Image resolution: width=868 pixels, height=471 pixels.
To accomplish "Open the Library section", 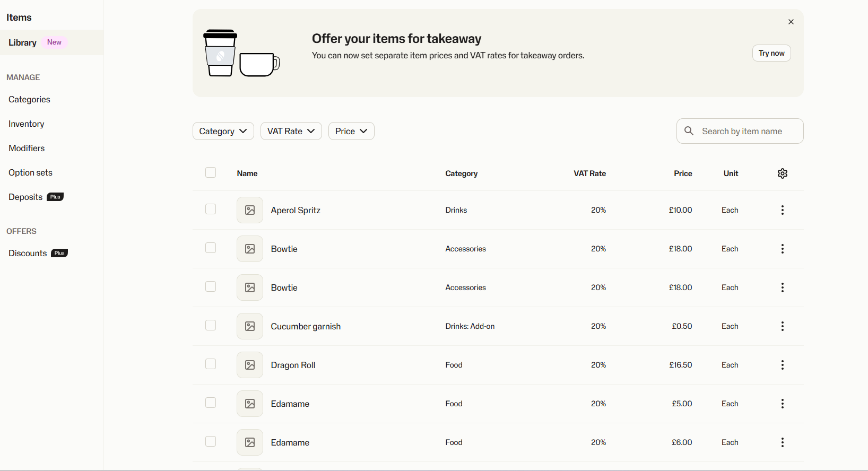I will pyautogui.click(x=51, y=42).
